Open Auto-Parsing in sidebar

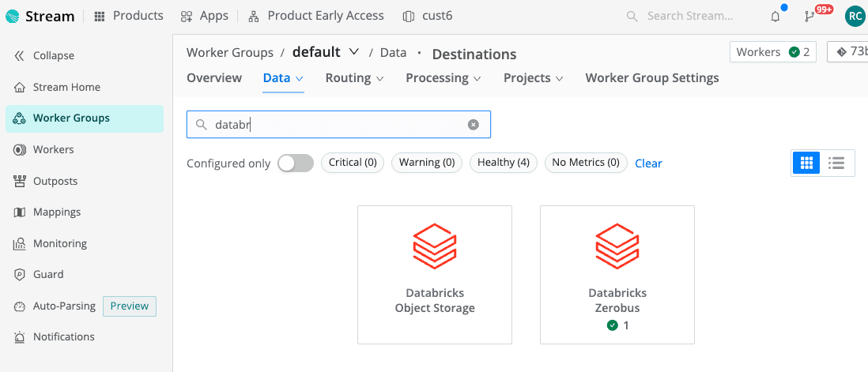(55, 306)
